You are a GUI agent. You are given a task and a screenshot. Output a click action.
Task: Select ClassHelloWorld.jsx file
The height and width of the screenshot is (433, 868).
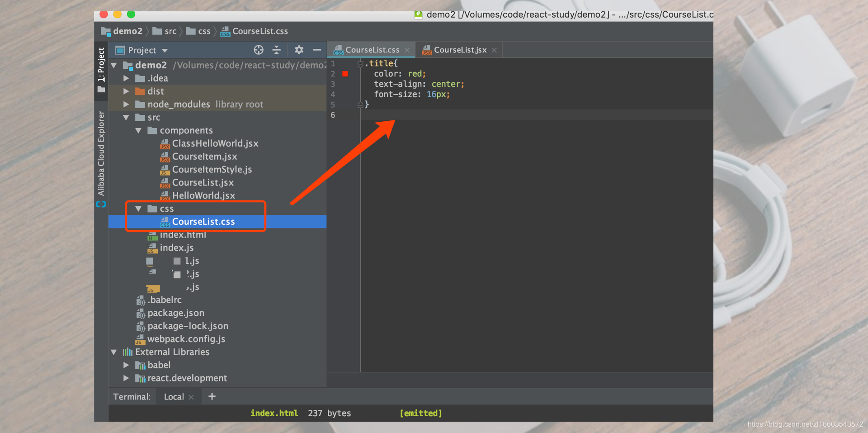click(x=215, y=143)
